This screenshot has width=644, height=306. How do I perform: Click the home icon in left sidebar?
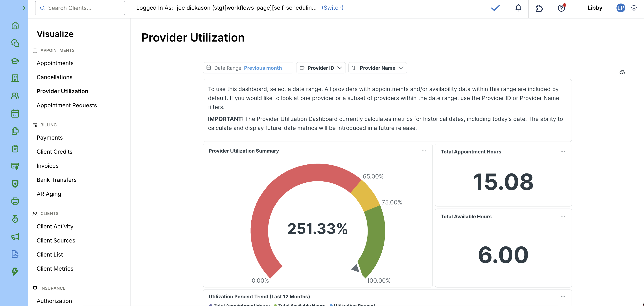(x=15, y=25)
